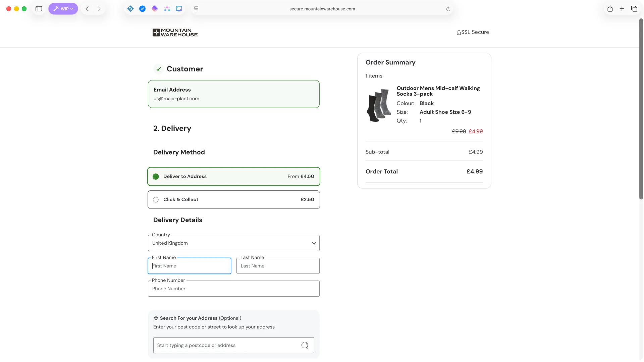
Task: Click into the Last Name field
Action: pos(278,266)
